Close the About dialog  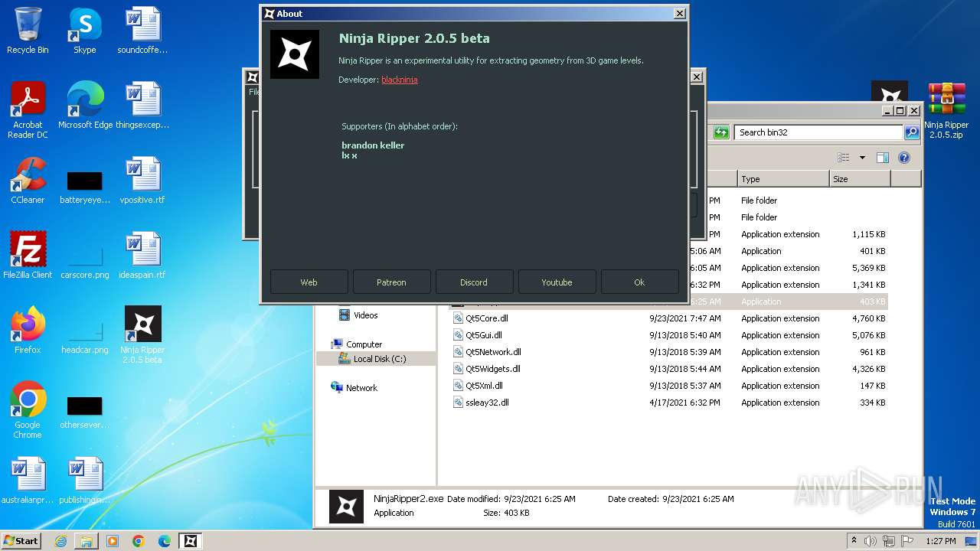(x=679, y=14)
